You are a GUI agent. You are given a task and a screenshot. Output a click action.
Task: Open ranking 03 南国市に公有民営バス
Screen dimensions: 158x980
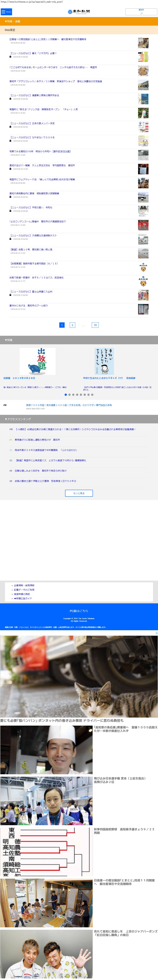pos(50,460)
